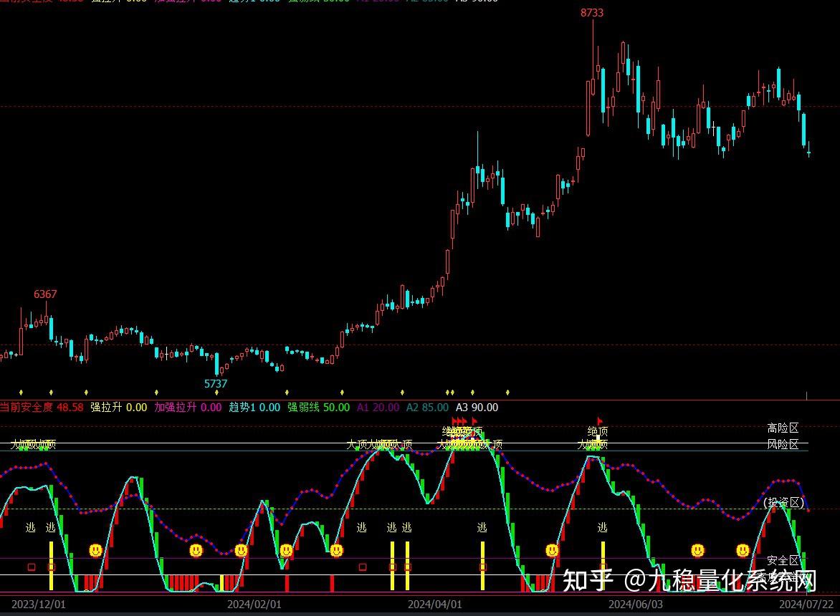Select the leftmost smiley face signal icon
The image size is (840, 616).
pyautogui.click(x=94, y=551)
